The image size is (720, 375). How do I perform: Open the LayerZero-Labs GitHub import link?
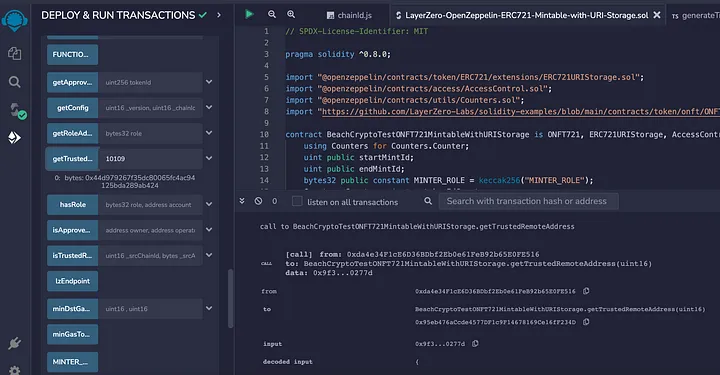tap(520, 112)
